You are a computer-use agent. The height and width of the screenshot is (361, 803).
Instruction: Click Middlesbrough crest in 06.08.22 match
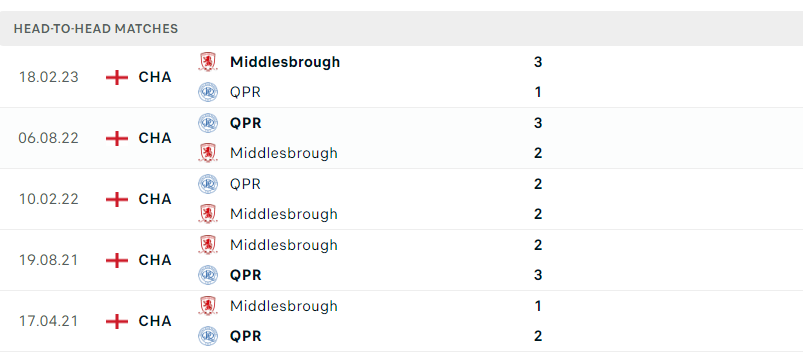click(207, 153)
